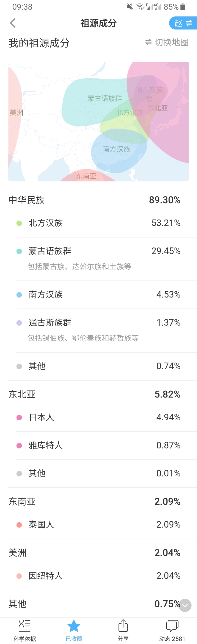The width and height of the screenshot is (197, 644).
Task: Tap the floating scroll-down chevron button
Action: (185, 605)
